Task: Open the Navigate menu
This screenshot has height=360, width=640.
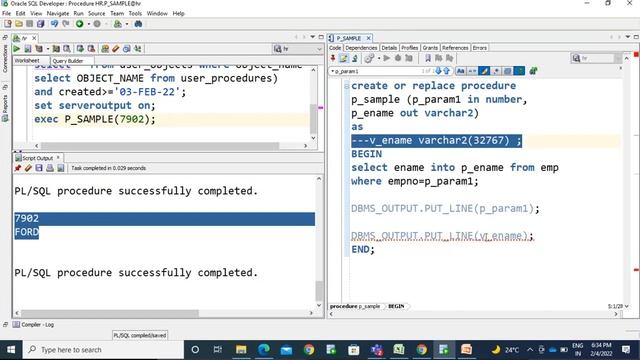Action: [58, 13]
